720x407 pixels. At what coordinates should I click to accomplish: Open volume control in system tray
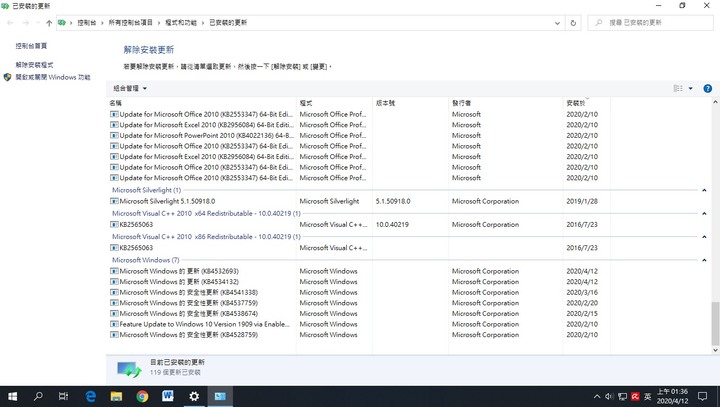click(609, 396)
